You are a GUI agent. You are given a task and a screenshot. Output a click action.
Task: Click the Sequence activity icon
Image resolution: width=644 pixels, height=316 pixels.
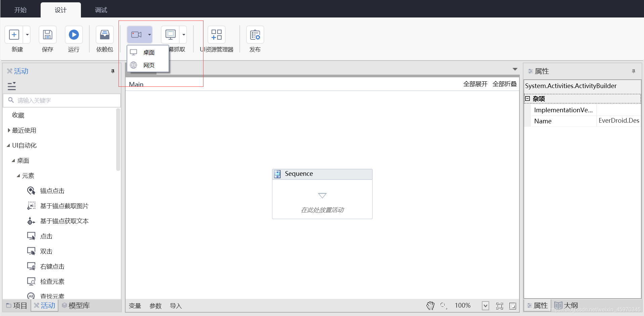pyautogui.click(x=277, y=174)
